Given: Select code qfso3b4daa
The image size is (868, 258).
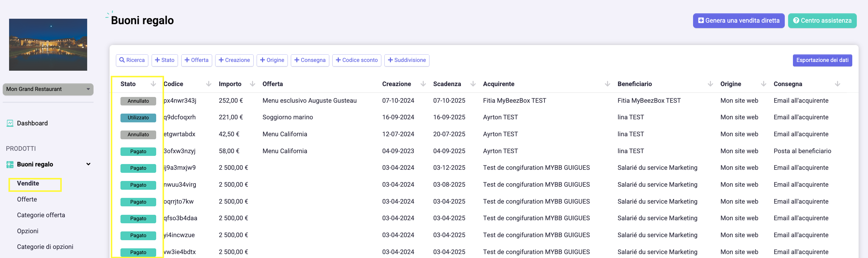Looking at the screenshot, I should point(180,218).
